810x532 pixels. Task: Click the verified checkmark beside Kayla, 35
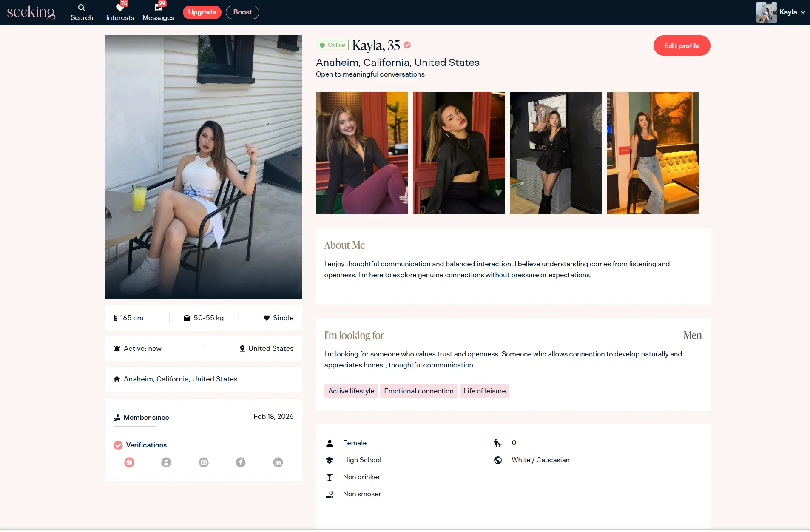click(407, 45)
